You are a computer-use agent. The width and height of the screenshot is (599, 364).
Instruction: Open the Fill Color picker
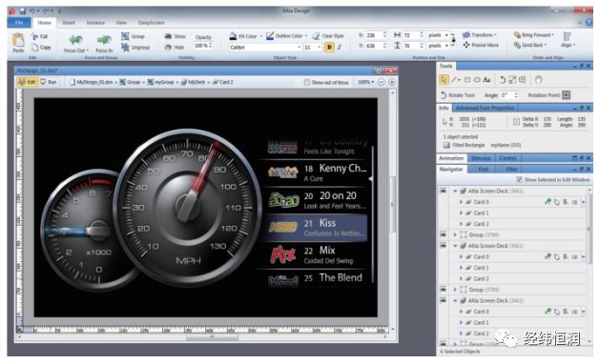click(x=244, y=36)
